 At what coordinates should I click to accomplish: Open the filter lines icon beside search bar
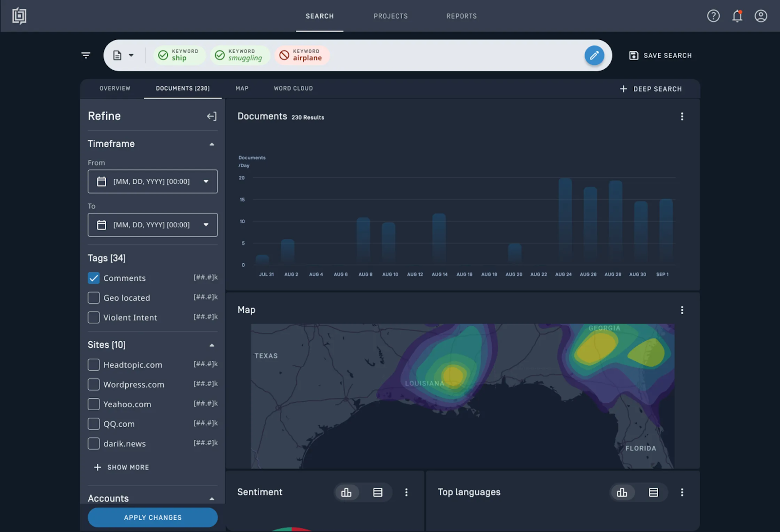click(x=86, y=56)
